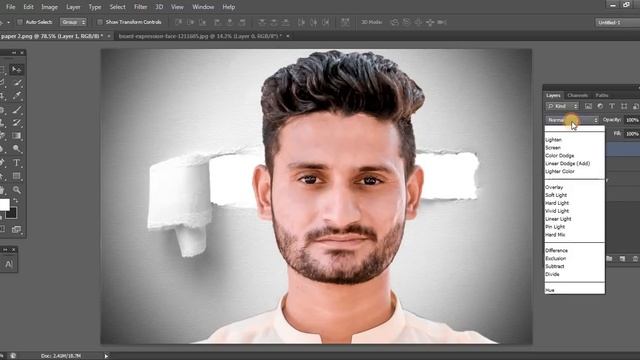The width and height of the screenshot is (640, 360).
Task: Create a new layer icon
Action: (622, 259)
